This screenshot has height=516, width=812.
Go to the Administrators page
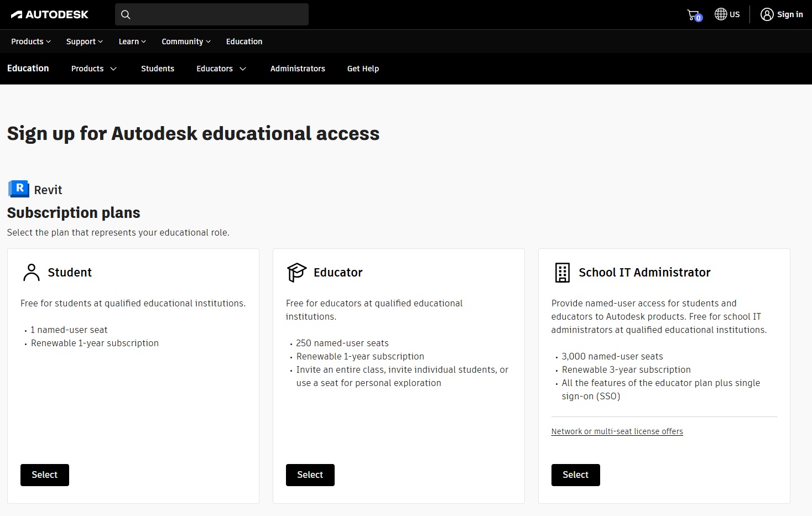(298, 69)
